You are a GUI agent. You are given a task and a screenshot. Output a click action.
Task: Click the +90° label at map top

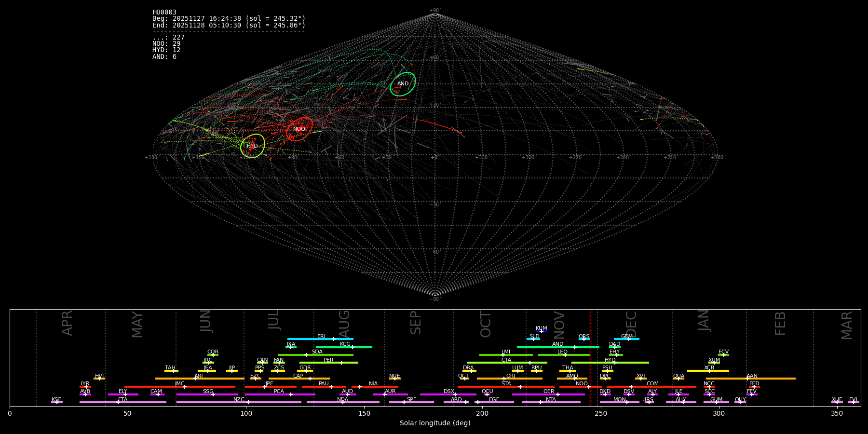(435, 11)
